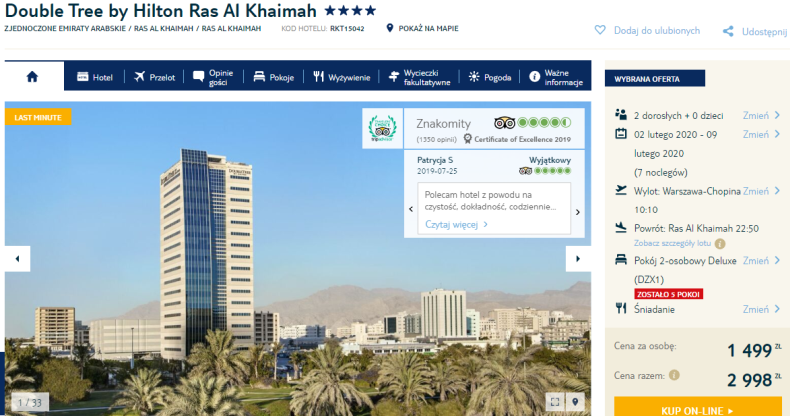Change room type Deluxe via Zmień
Image resolution: width=790 pixels, height=416 pixels.
coord(761,260)
